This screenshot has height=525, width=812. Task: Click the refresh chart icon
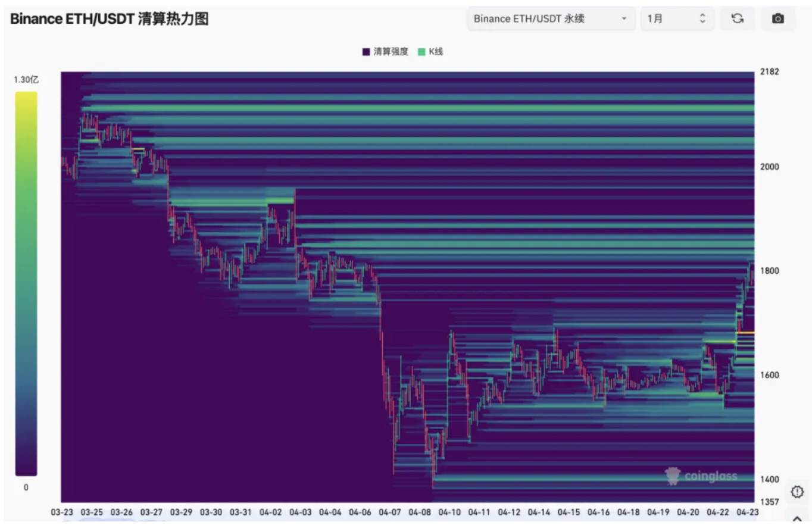coord(737,18)
